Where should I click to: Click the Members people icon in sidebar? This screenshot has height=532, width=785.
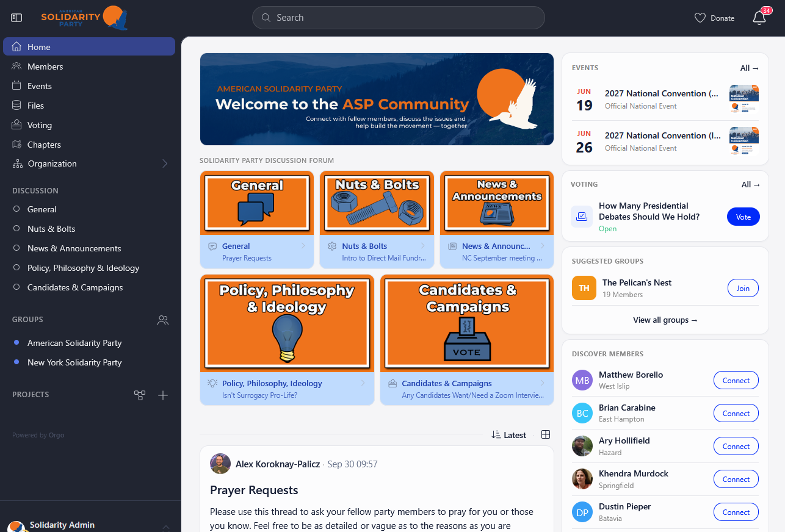[x=16, y=66]
